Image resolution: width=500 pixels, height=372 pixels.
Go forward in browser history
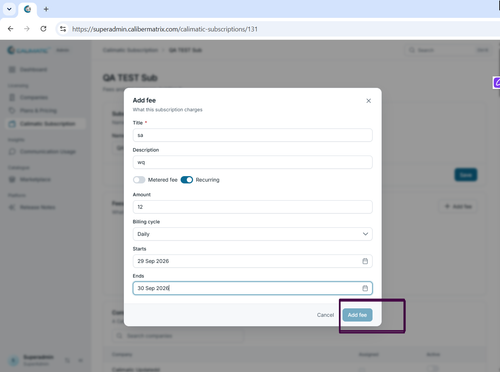click(x=27, y=29)
